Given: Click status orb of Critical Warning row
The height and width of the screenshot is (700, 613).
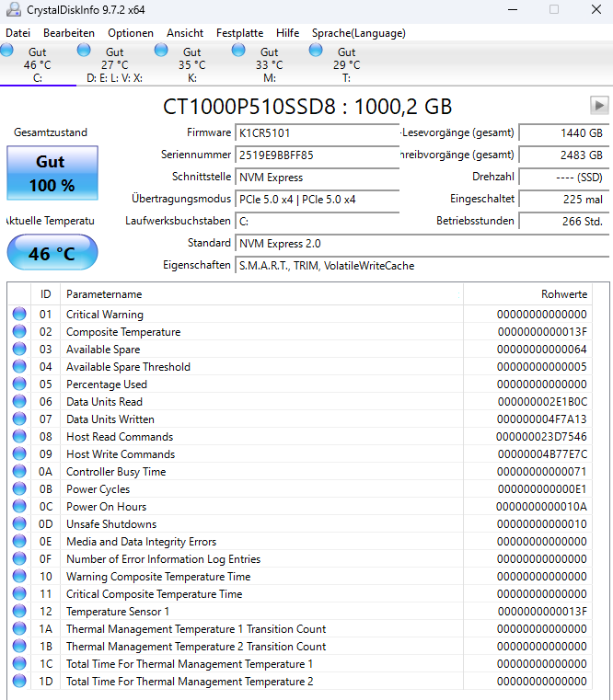Looking at the screenshot, I should click(x=19, y=314).
